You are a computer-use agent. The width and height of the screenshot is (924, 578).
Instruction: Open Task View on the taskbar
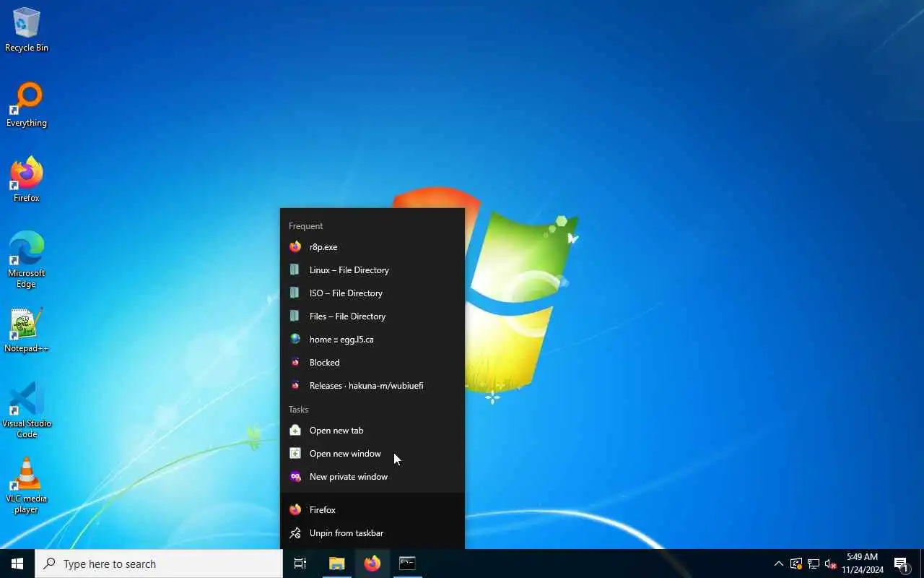[x=300, y=564]
